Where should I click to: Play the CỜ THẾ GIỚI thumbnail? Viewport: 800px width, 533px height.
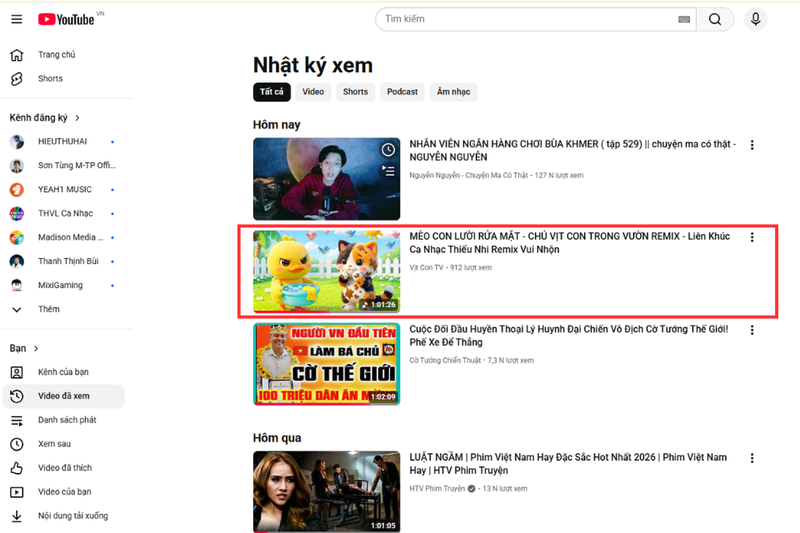[x=327, y=364]
